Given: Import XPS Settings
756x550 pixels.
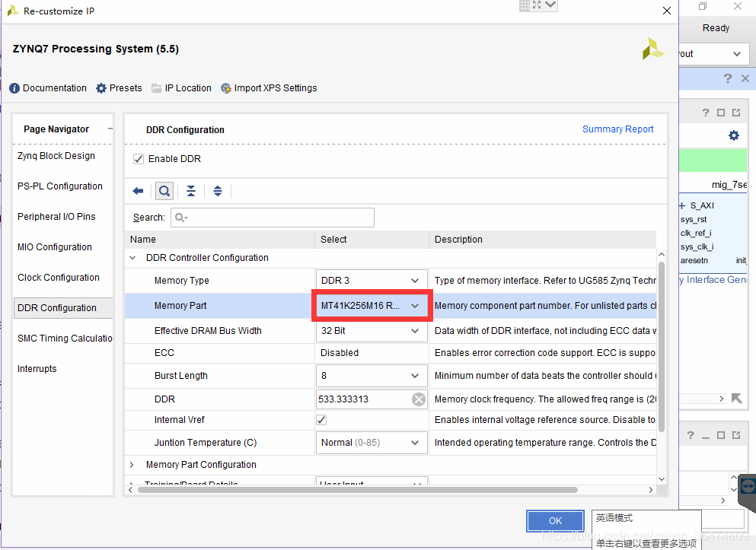Looking at the screenshot, I should (269, 88).
